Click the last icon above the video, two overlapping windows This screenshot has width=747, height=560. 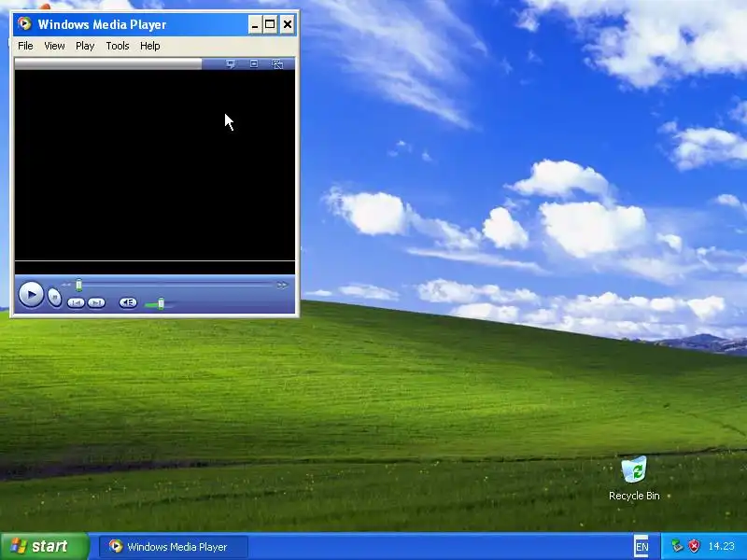point(277,63)
